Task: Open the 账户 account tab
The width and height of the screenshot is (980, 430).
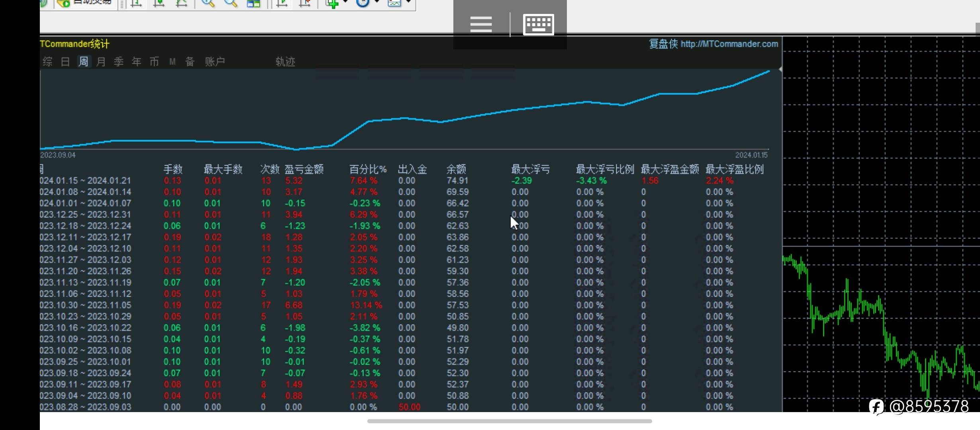Action: click(x=215, y=62)
